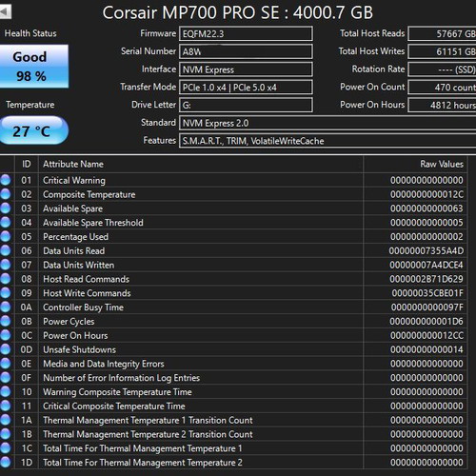Screen dimensions: 476x476
Task: Click raw value 0000007355A4D
Action: [x=426, y=250]
